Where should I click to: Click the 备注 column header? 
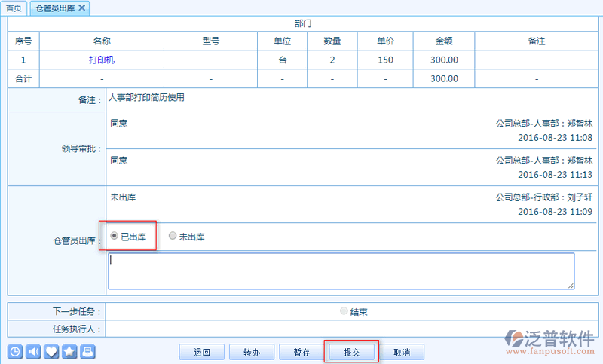point(537,41)
